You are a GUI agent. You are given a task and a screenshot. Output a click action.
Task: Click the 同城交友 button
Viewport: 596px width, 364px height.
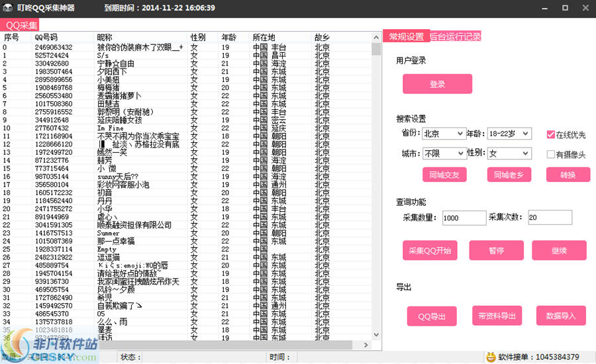coord(444,175)
